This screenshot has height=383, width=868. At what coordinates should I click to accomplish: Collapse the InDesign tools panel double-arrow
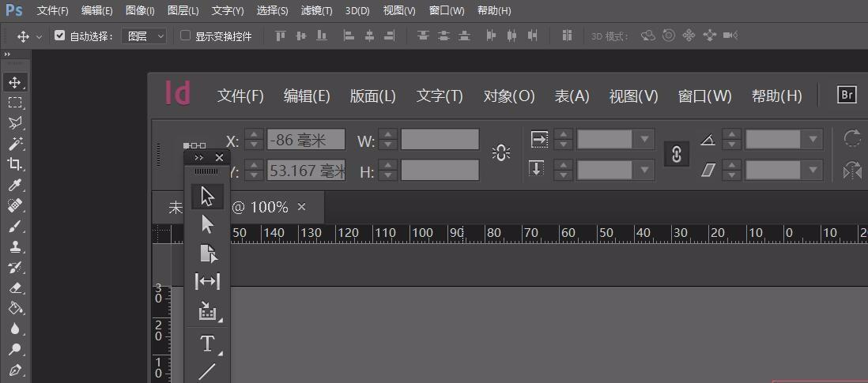199,158
